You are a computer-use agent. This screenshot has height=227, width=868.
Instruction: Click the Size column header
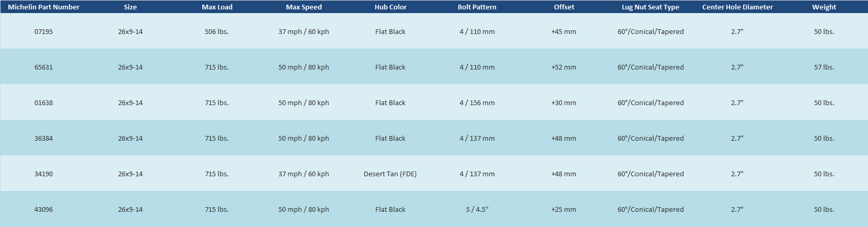130,7
